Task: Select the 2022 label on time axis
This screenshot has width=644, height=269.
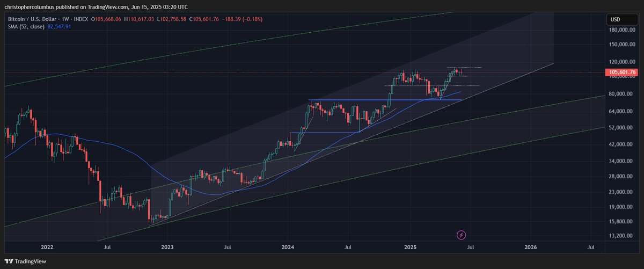Action: tap(47, 247)
